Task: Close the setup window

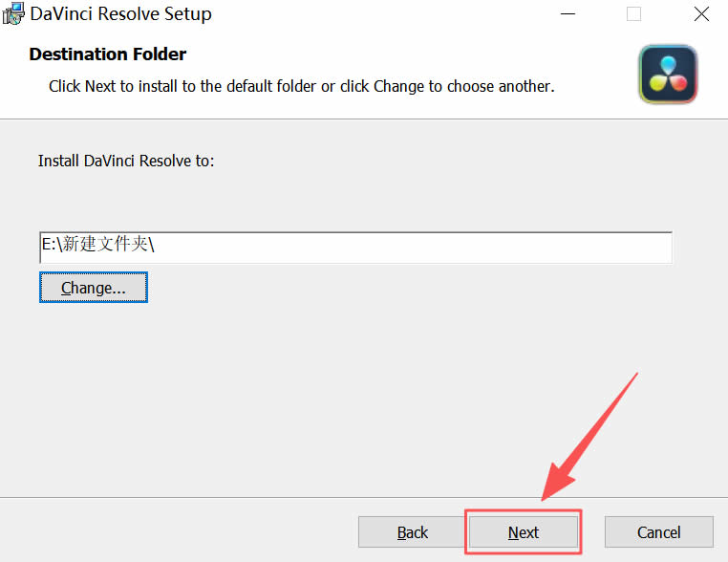Action: (x=701, y=14)
